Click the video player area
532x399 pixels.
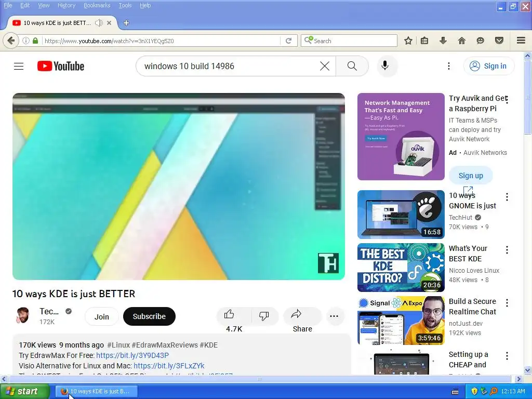coord(179,187)
